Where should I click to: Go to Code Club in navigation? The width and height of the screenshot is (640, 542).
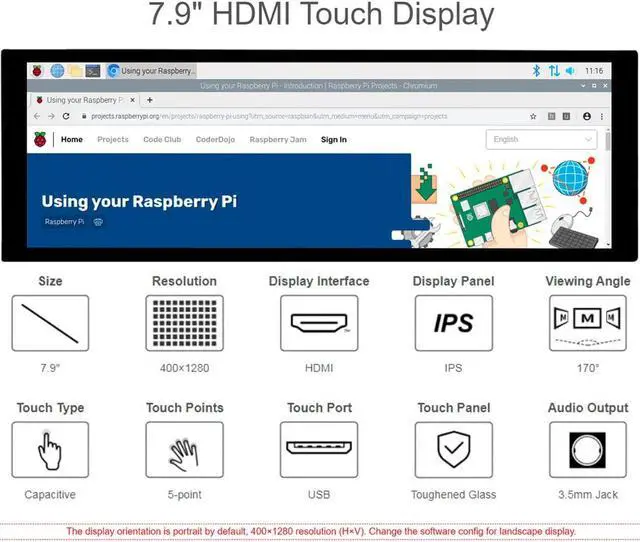(162, 140)
